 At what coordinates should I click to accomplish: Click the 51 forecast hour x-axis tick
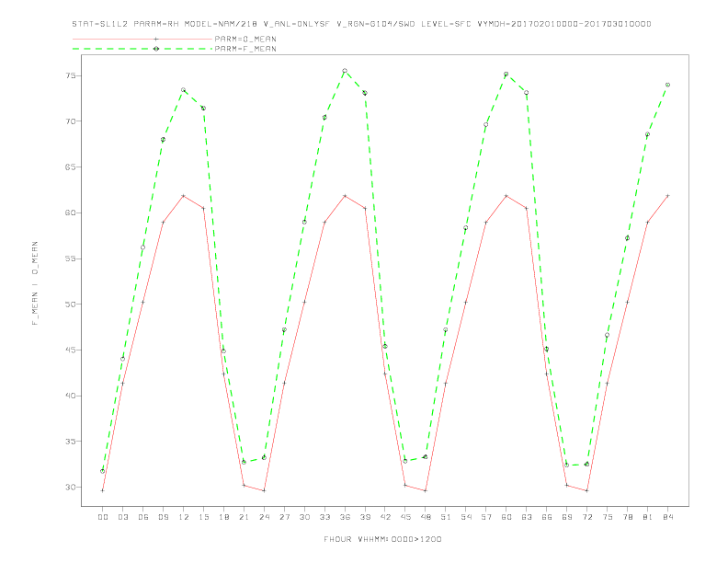click(446, 517)
